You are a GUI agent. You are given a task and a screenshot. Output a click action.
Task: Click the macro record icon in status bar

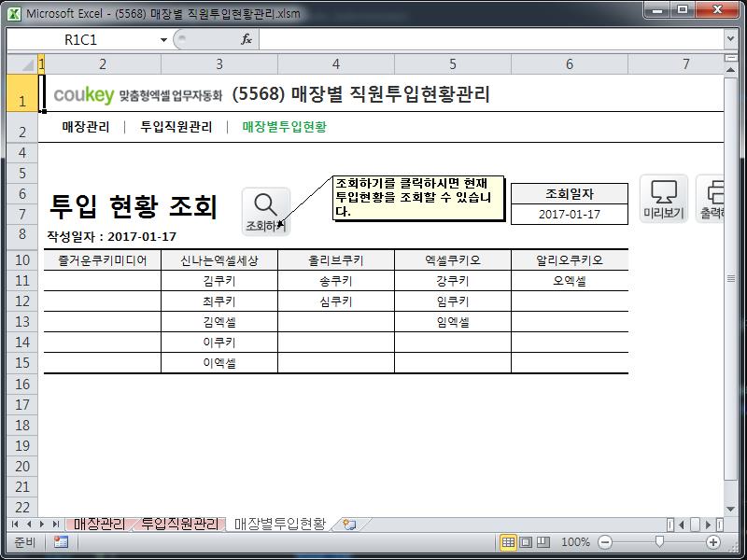[61, 542]
